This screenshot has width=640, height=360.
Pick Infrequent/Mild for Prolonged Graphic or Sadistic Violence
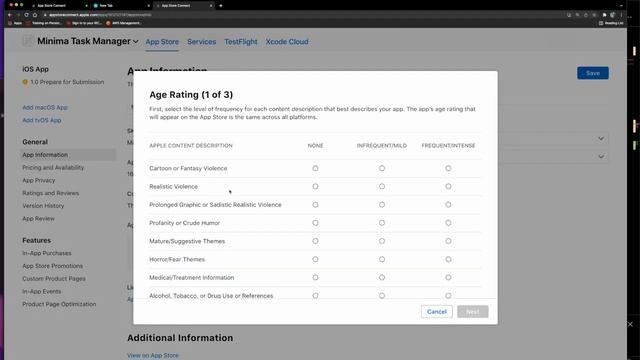coord(382,204)
